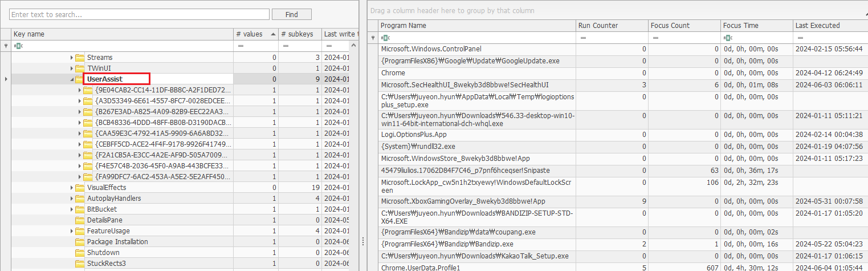Sort by Run Counter column header
The image size is (868, 271).
click(612, 25)
